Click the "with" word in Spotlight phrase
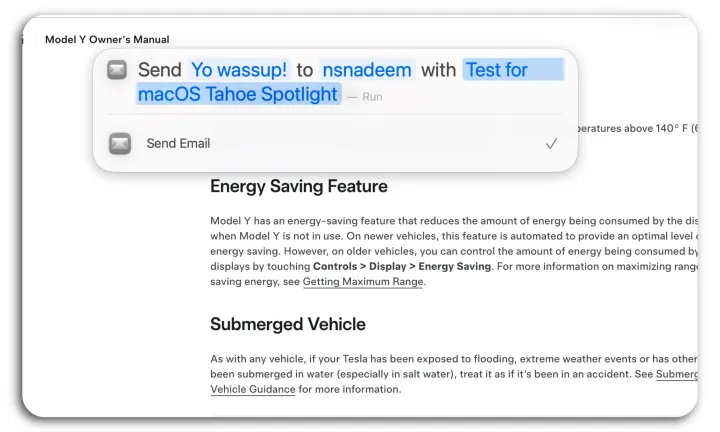 438,70
